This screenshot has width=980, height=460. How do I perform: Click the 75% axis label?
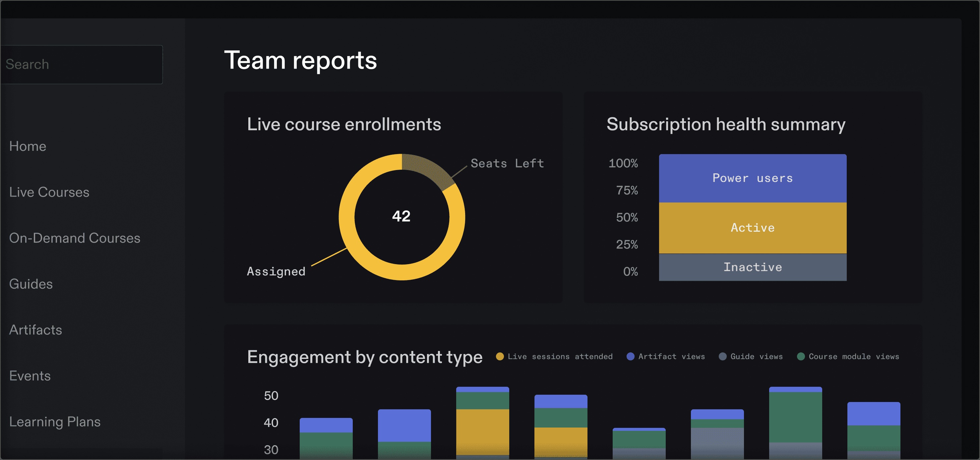[x=627, y=191]
